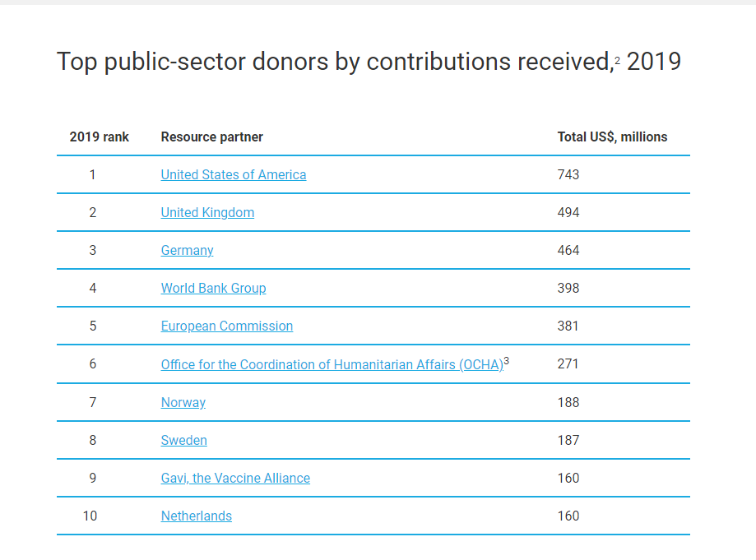Select the Resource partner column header
This screenshot has width=756, height=560.
point(211,137)
